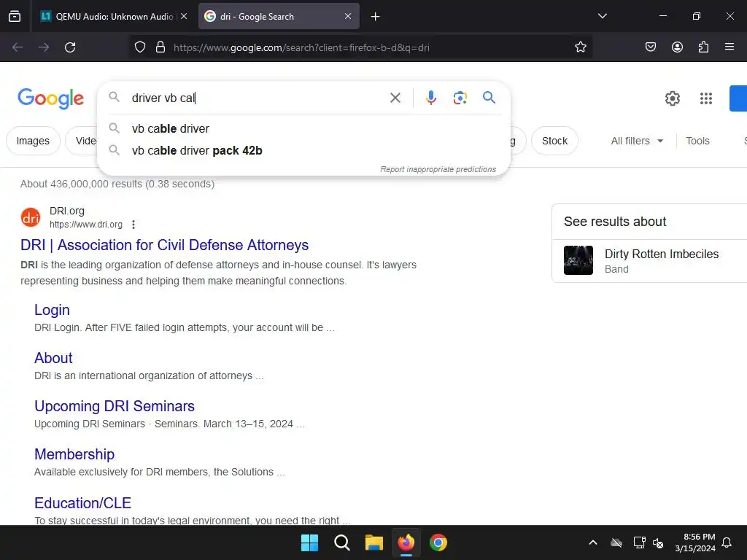Open the Windows Start menu
Screen dimensions: 747x560
point(309,542)
